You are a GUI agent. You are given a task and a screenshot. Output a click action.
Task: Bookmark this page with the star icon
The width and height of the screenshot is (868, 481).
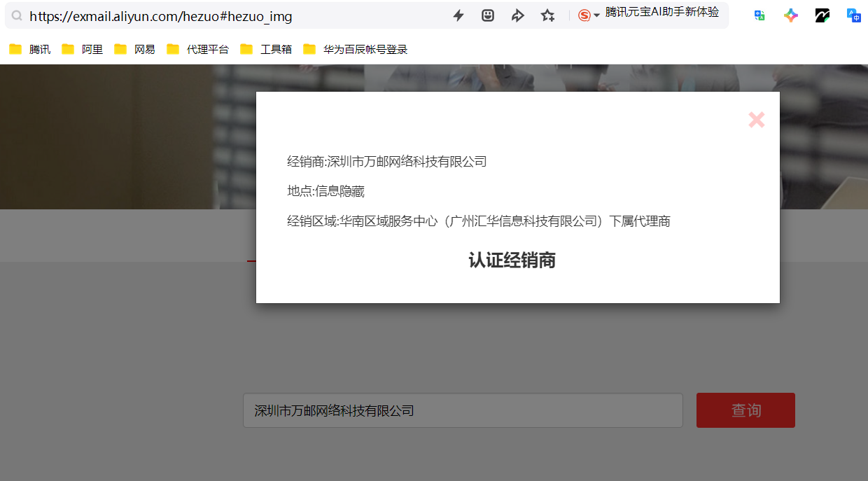coord(547,15)
